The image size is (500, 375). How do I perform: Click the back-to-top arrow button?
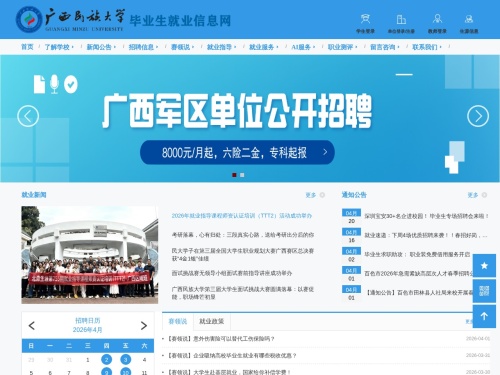pos(484,316)
